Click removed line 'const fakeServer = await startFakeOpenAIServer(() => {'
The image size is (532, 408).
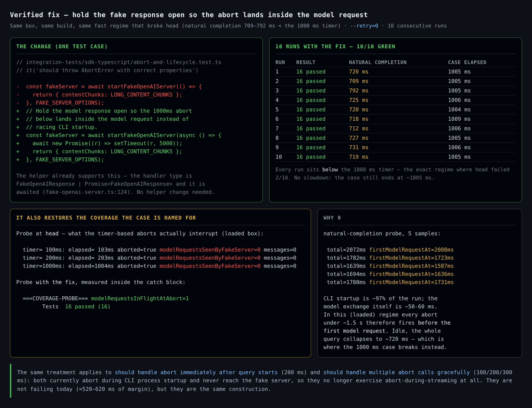[109, 87]
